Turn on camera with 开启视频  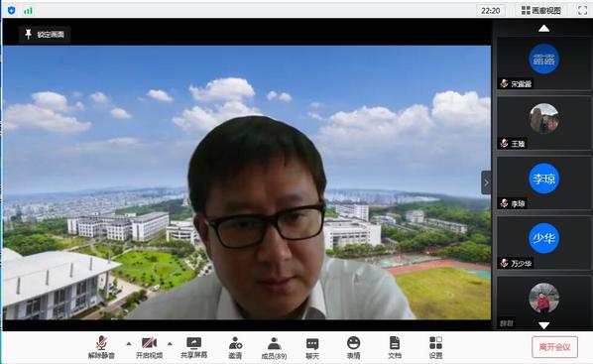[x=149, y=347]
